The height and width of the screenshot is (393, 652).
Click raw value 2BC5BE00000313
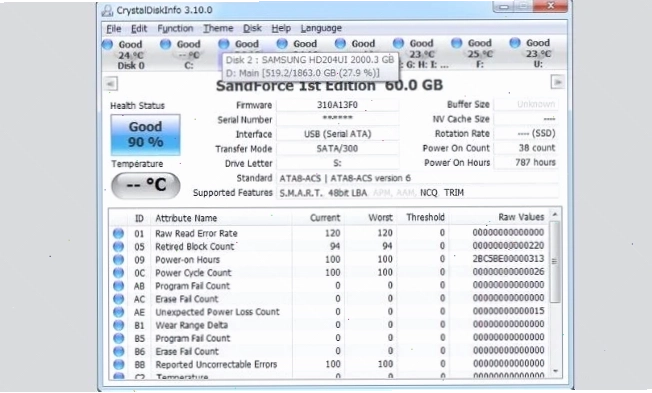tap(508, 259)
